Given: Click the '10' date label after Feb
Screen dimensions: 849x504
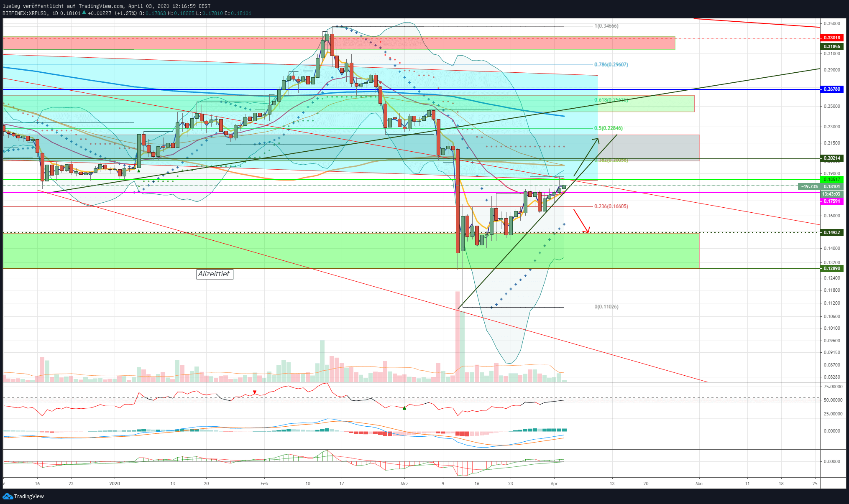Looking at the screenshot, I should pos(308,484).
